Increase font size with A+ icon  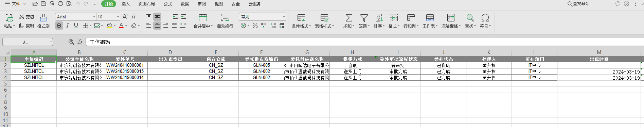[x=125, y=17]
